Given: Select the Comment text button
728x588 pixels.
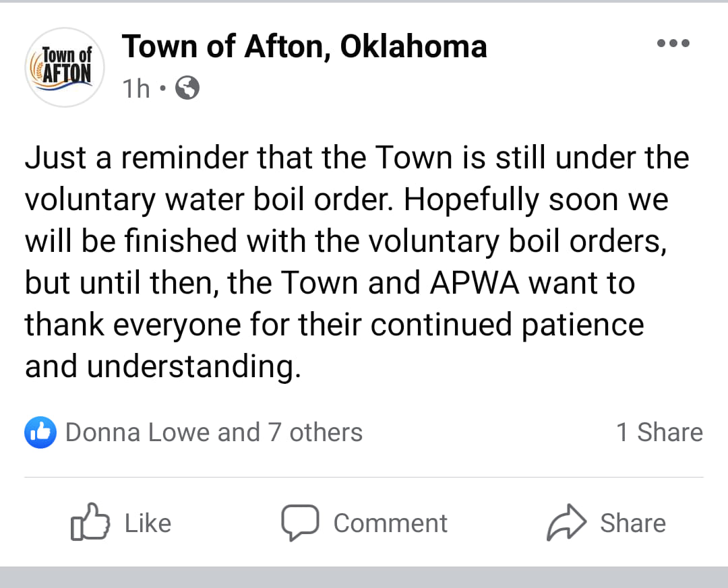Looking at the screenshot, I should [x=390, y=523].
